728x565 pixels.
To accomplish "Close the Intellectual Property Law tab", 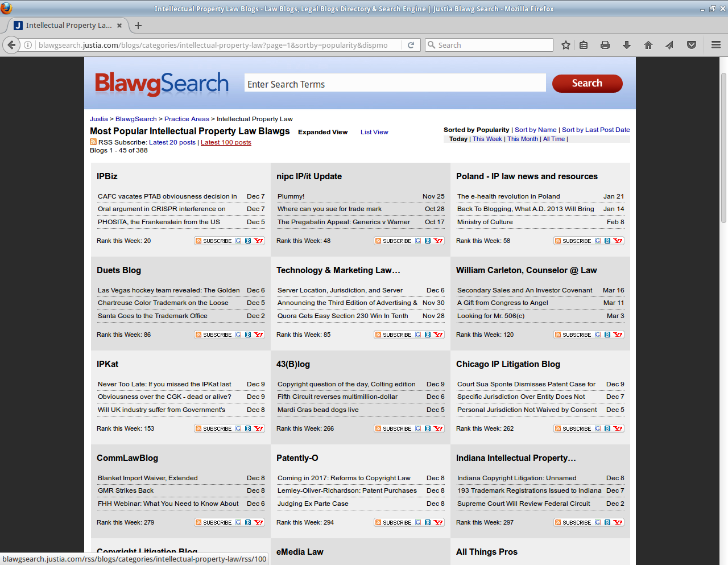I will [x=119, y=25].
